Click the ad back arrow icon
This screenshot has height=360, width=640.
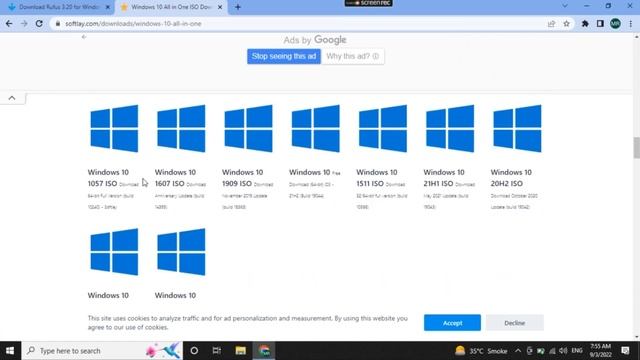click(x=84, y=37)
